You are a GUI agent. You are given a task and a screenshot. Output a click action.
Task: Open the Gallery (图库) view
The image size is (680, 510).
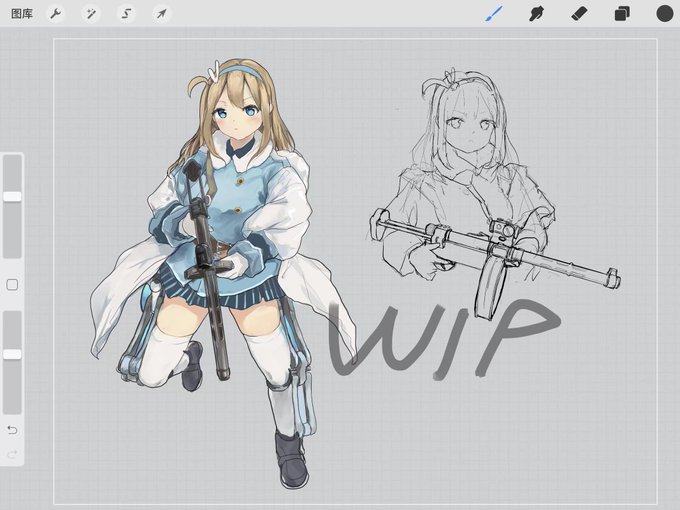tap(22, 14)
